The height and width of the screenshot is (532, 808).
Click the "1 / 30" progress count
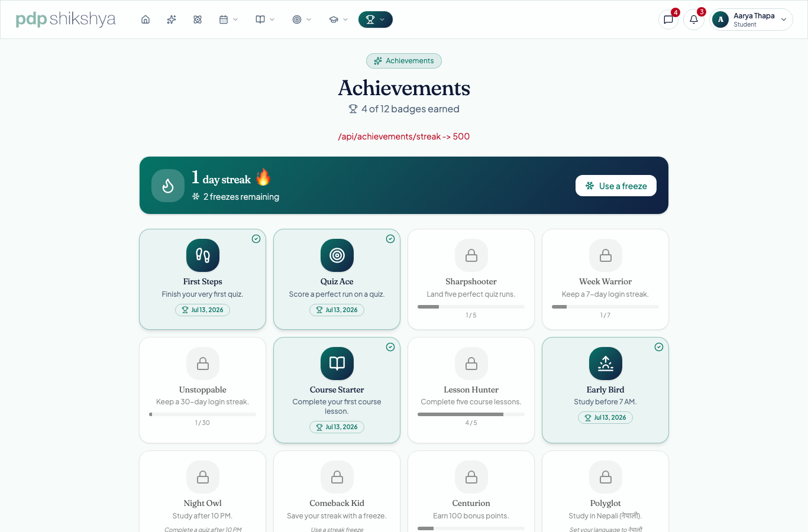(203, 423)
